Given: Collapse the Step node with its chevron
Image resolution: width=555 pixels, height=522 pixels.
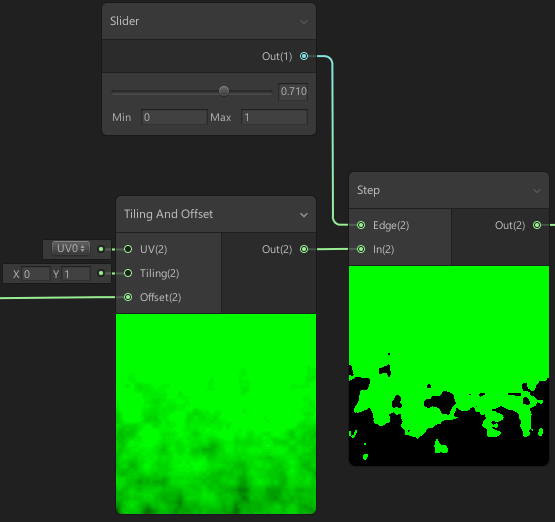Looking at the screenshot, I should coord(537,191).
